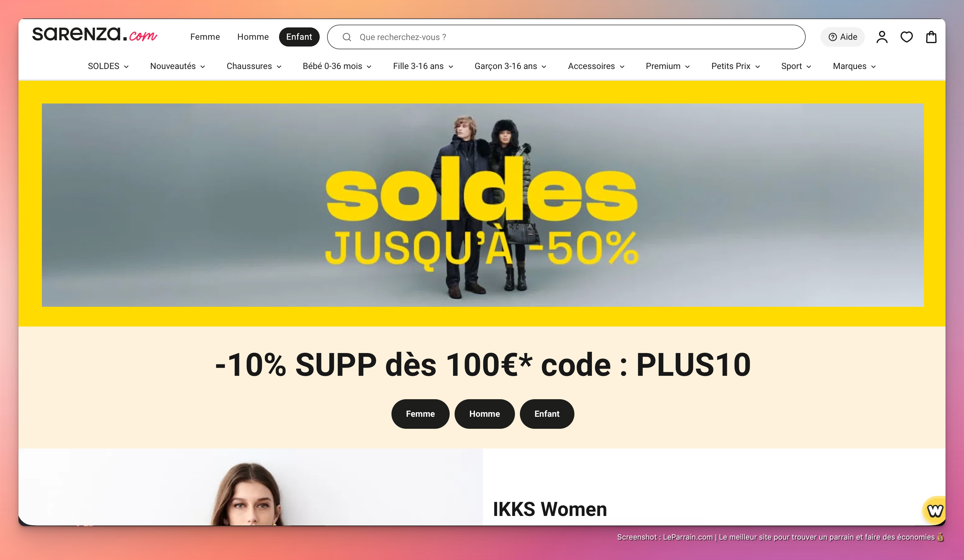Expand the Chaussures dropdown menu
This screenshot has width=964, height=560.
click(254, 66)
